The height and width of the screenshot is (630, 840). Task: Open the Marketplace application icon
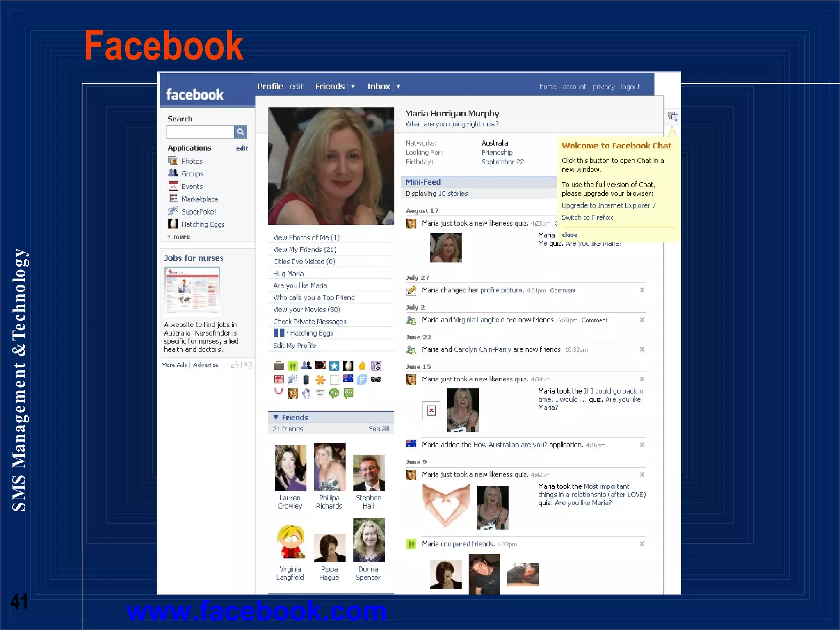173,199
